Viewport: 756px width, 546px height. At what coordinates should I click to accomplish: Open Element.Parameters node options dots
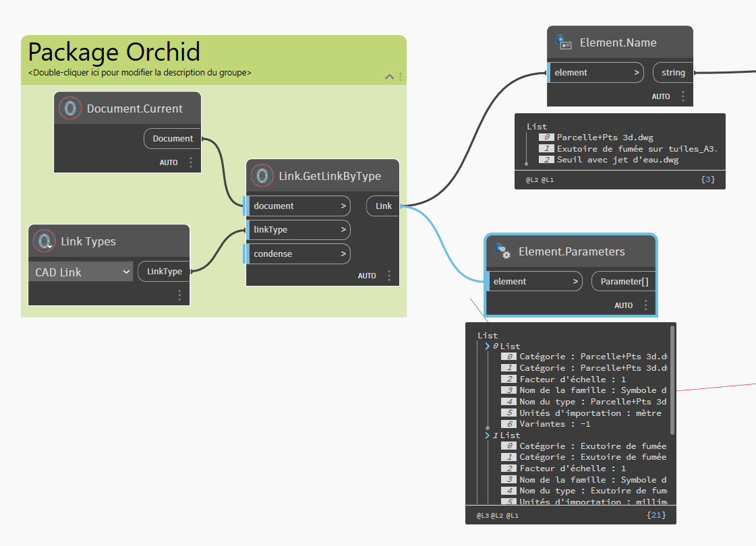pyautogui.click(x=645, y=305)
